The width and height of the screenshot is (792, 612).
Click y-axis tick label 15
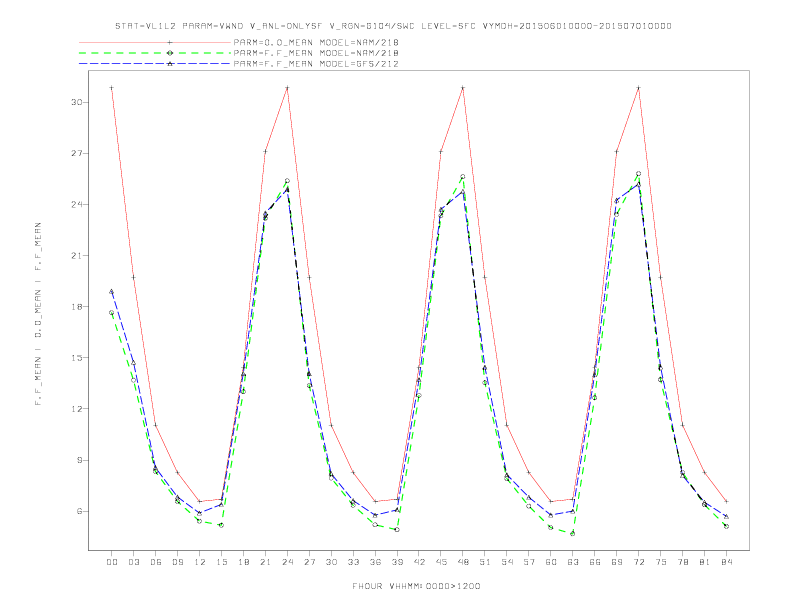(76, 358)
